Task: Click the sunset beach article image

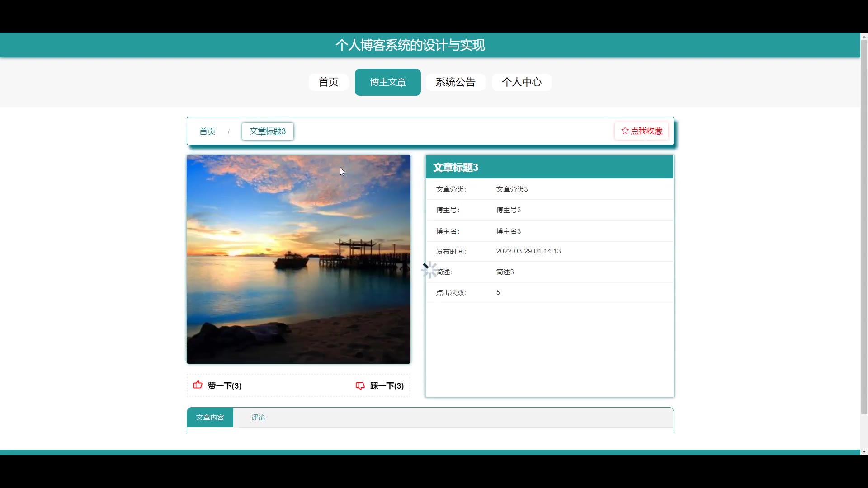Action: coord(298,259)
